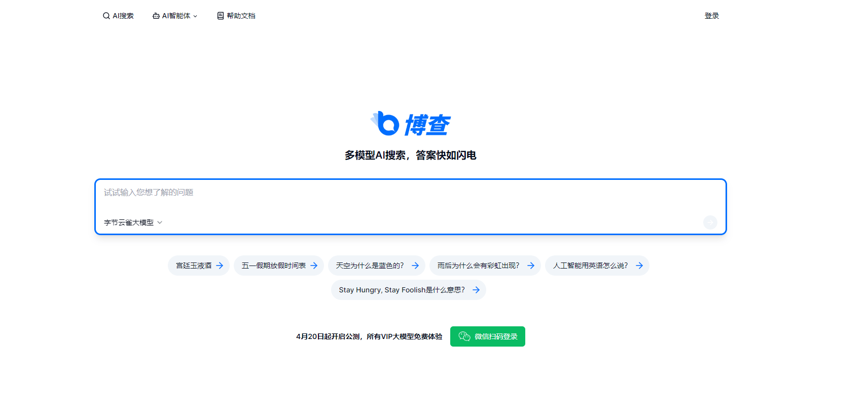Viewport: 868px width, 415px height.
Task: Click the 登录 link
Action: [711, 16]
